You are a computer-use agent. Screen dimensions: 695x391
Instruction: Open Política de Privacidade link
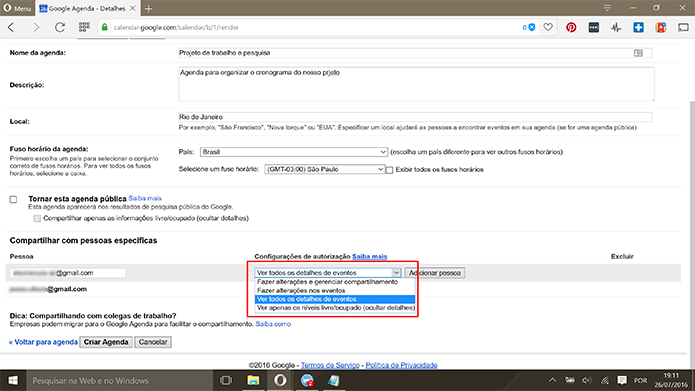point(402,365)
